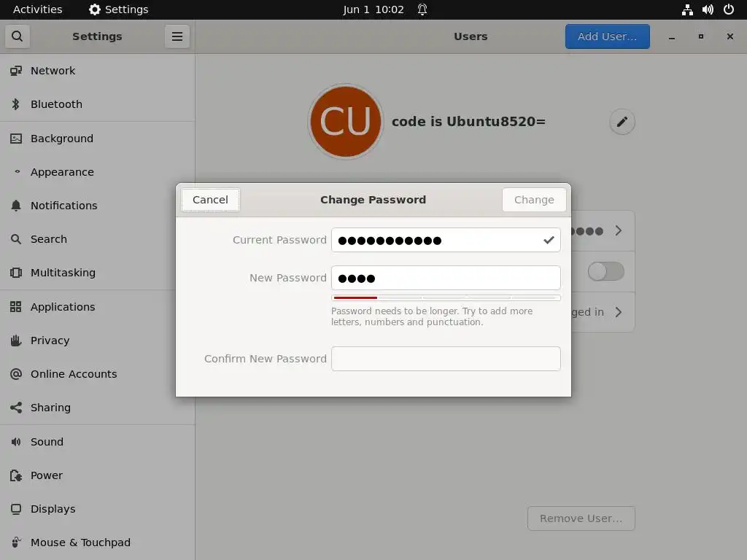
Task: Open the hamburger menu in Settings sidebar
Action: (177, 36)
